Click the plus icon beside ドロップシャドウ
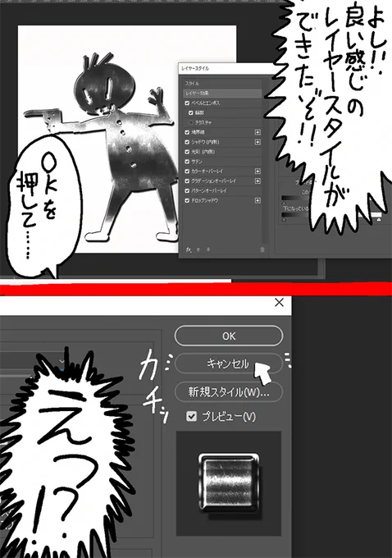 tap(258, 200)
